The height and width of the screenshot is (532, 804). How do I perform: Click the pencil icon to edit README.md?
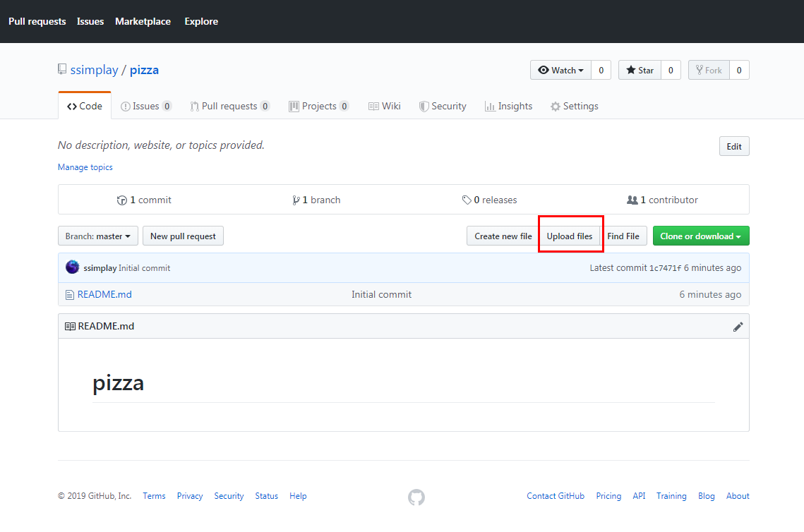[x=738, y=327]
